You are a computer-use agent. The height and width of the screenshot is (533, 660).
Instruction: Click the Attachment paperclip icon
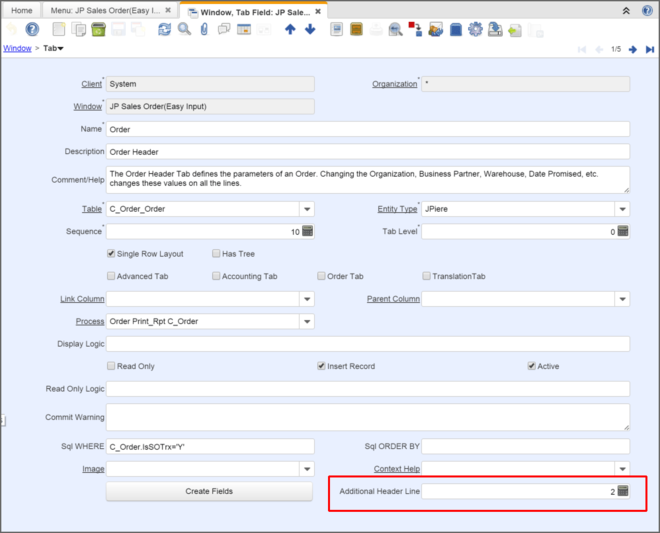point(204,29)
